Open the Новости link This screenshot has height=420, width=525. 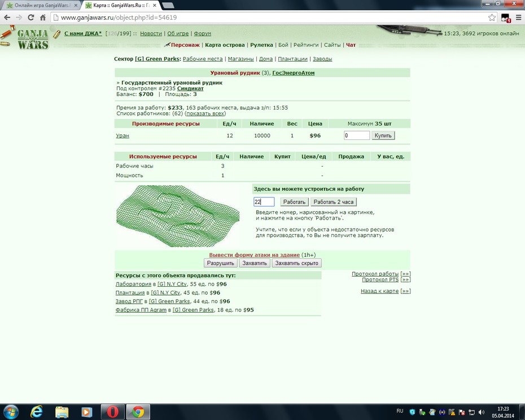(151, 33)
